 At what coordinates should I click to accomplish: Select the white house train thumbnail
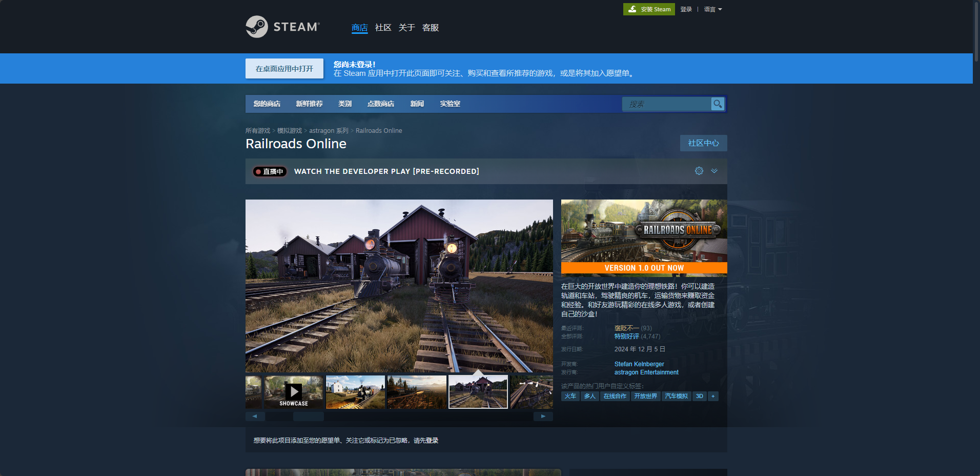point(355,392)
